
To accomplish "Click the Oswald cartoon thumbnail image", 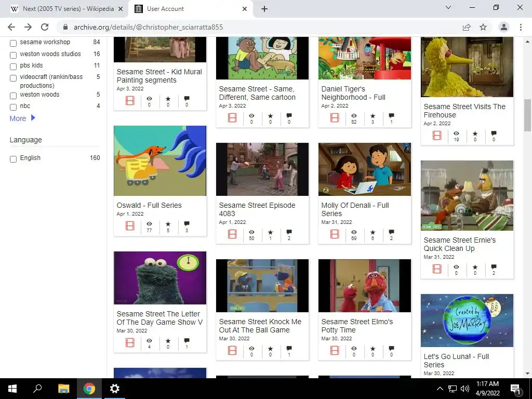I will pos(160,161).
